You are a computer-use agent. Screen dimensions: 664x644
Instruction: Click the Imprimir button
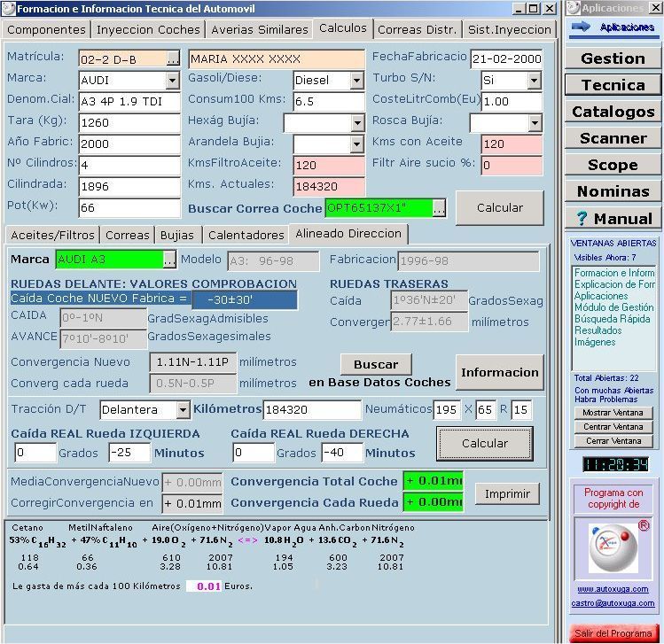[x=507, y=493]
